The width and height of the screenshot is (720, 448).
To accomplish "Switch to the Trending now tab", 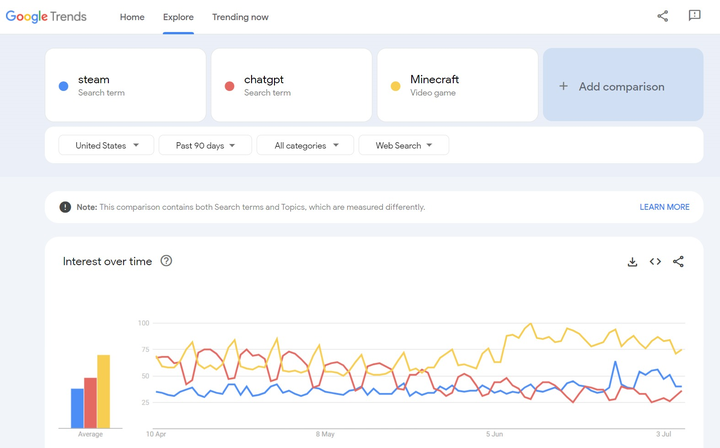I will pos(240,17).
